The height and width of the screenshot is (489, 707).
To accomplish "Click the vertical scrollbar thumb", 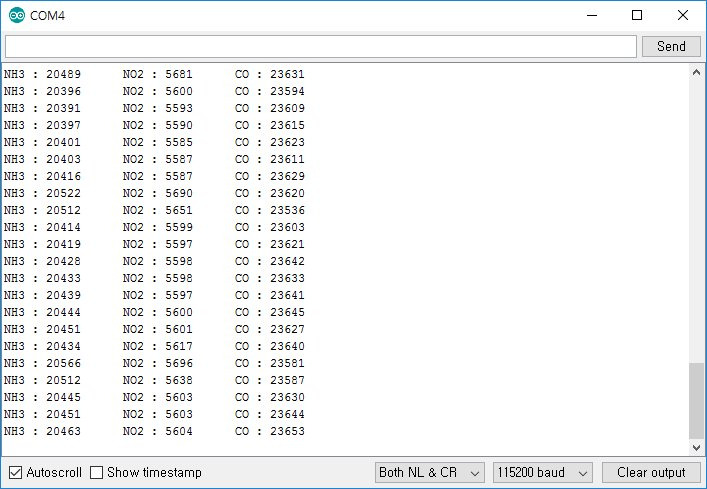I will click(x=696, y=400).
